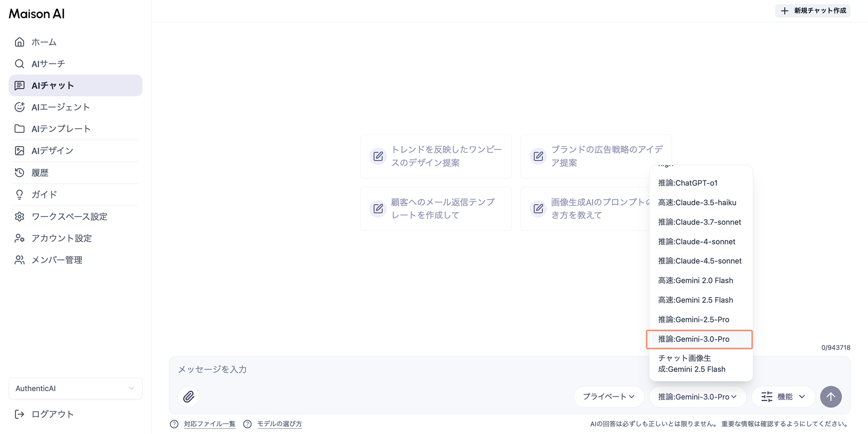This screenshot has height=434, width=868.
Task: Open the モデルの選び方 link
Action: click(x=279, y=424)
